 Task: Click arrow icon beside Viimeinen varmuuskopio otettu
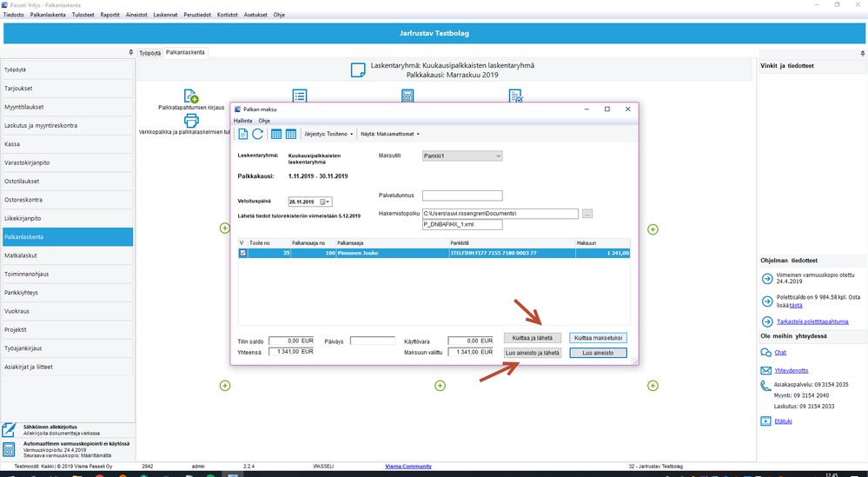point(767,278)
